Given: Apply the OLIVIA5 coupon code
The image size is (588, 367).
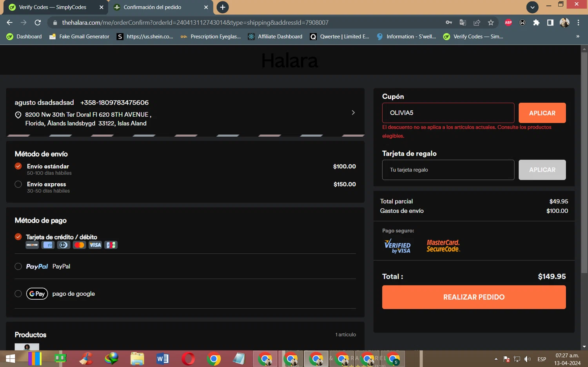Looking at the screenshot, I should tap(542, 113).
